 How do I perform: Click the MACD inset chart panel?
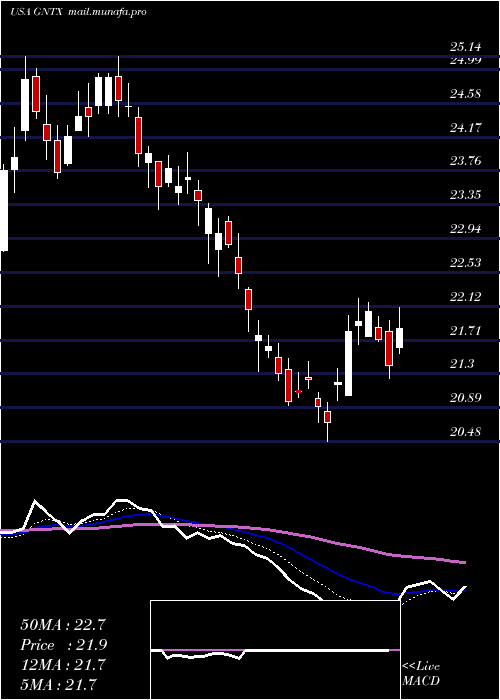[275, 650]
